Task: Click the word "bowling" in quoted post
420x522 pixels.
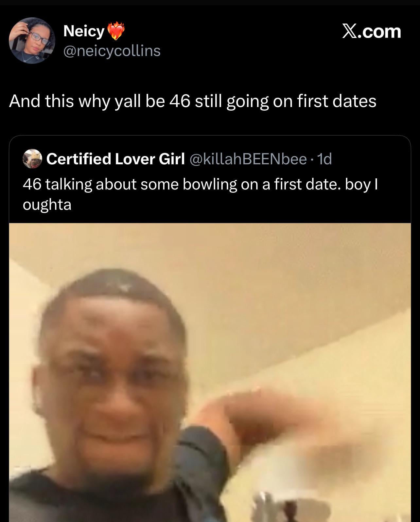Action: [x=209, y=185]
